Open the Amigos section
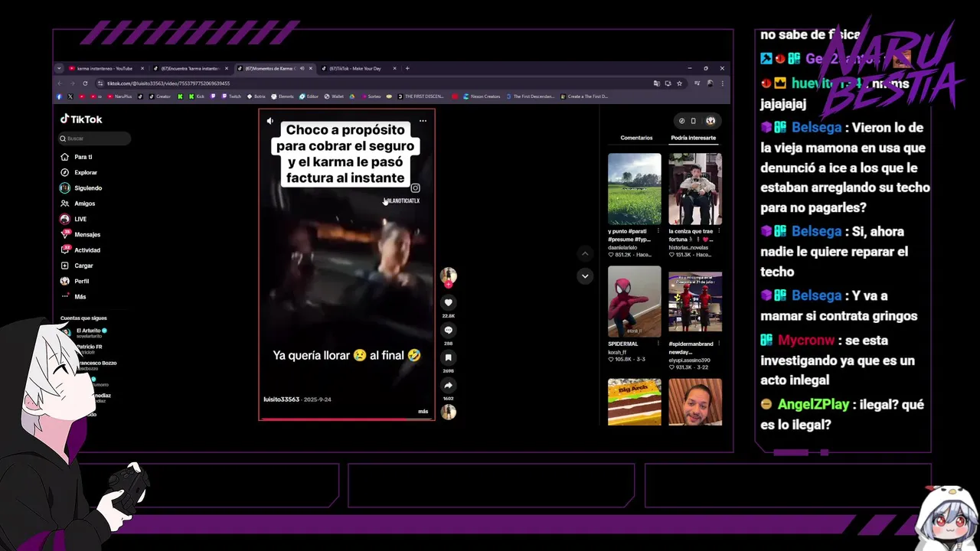This screenshot has width=980, height=551. (x=78, y=204)
